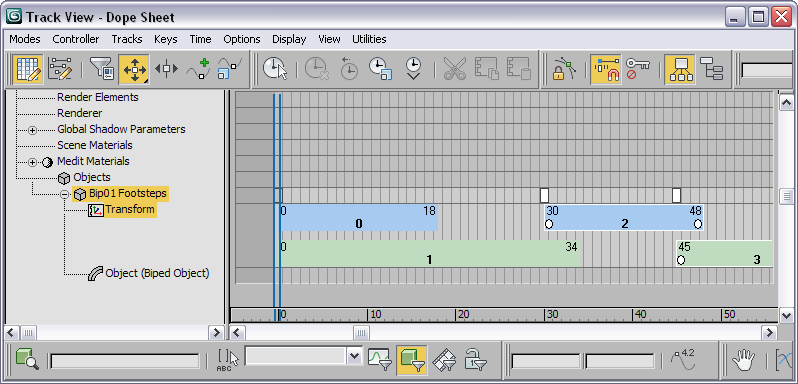
Task: Open the track set dropdown arrow
Action: 355,356
